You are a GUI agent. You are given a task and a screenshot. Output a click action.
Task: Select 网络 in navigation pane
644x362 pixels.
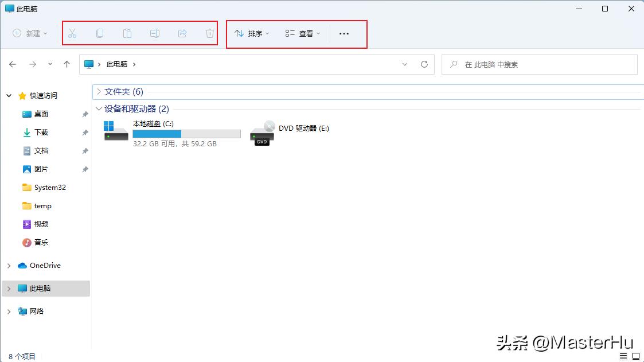[x=37, y=311]
